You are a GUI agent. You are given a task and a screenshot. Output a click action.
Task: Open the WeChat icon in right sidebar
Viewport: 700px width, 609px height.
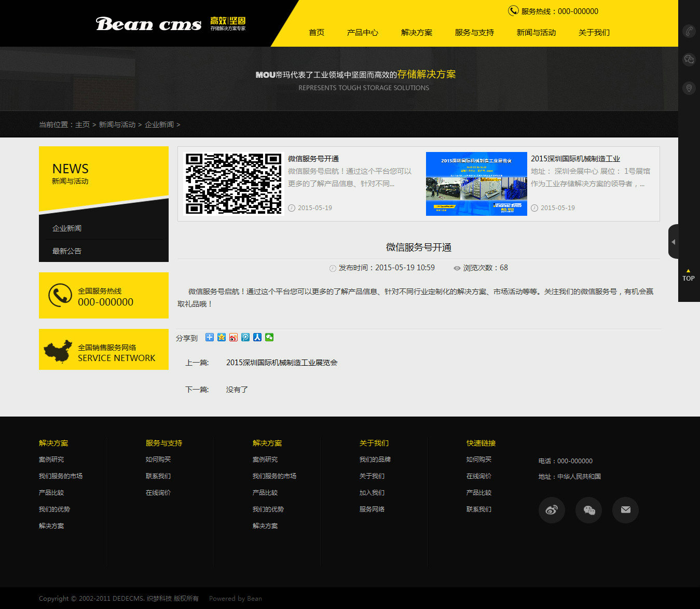[x=689, y=60]
